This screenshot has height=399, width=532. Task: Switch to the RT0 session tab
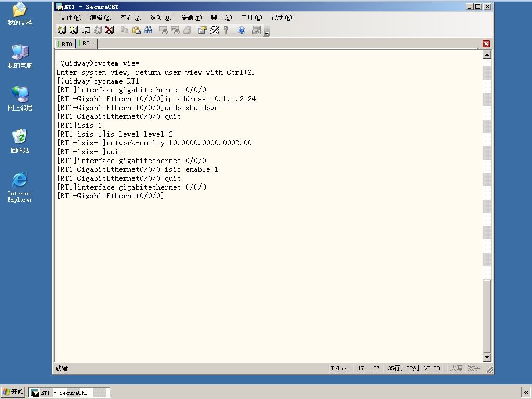(65, 44)
